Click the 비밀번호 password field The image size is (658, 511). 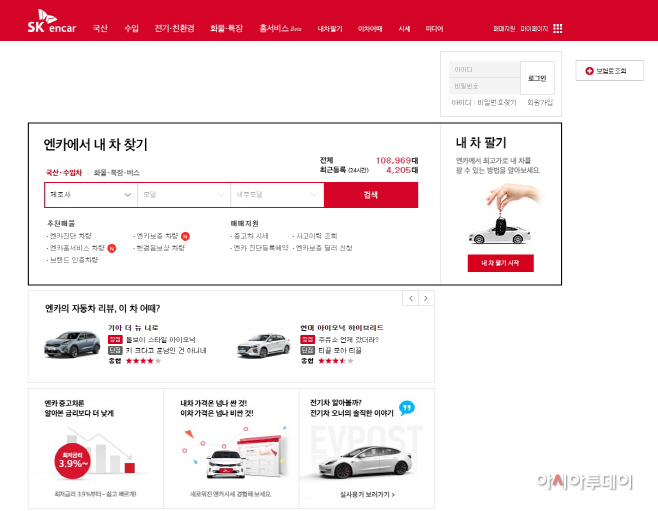(x=485, y=86)
